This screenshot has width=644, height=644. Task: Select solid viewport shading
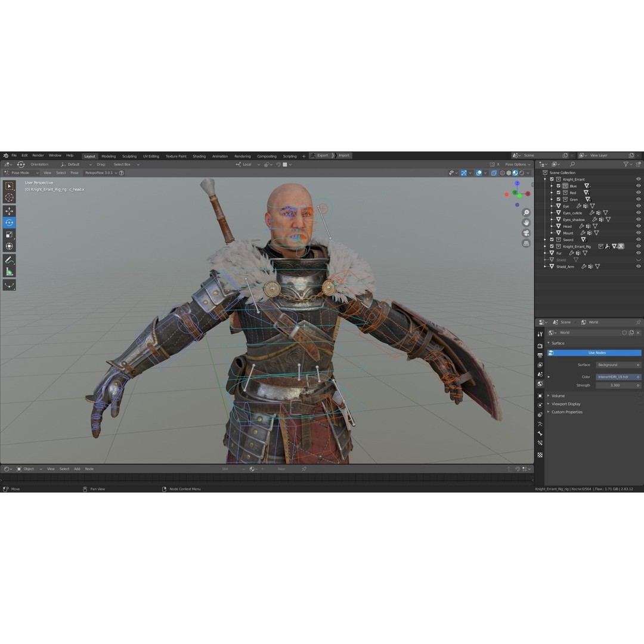[509, 173]
